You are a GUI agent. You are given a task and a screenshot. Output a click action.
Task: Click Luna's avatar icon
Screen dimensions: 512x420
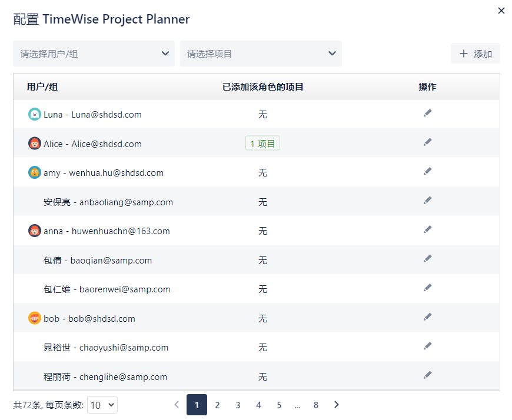tap(35, 114)
